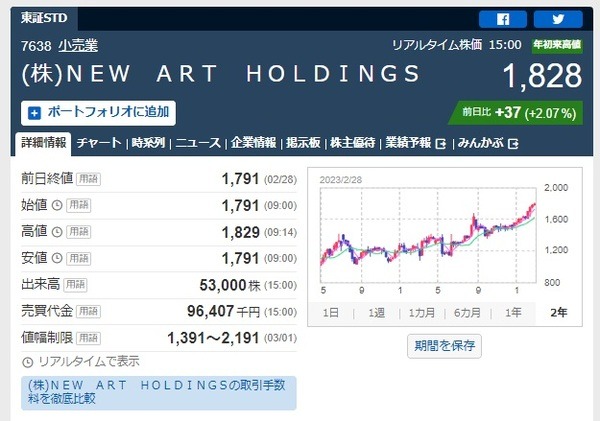Click external link icon after みんかぶ

[x=513, y=144]
